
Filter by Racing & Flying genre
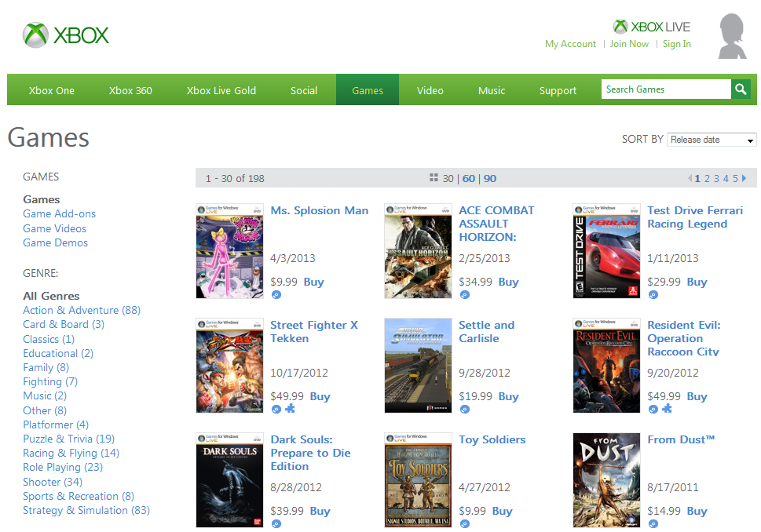click(71, 453)
